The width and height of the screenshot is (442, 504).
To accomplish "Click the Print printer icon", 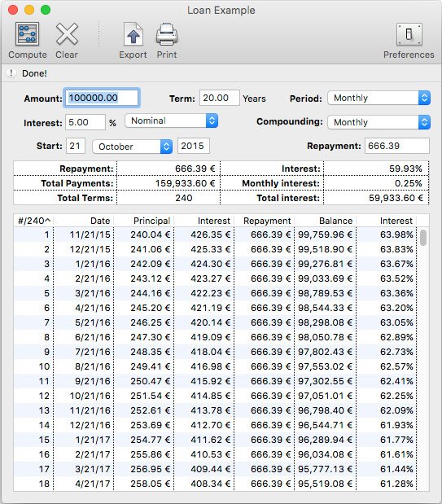I will [x=167, y=34].
